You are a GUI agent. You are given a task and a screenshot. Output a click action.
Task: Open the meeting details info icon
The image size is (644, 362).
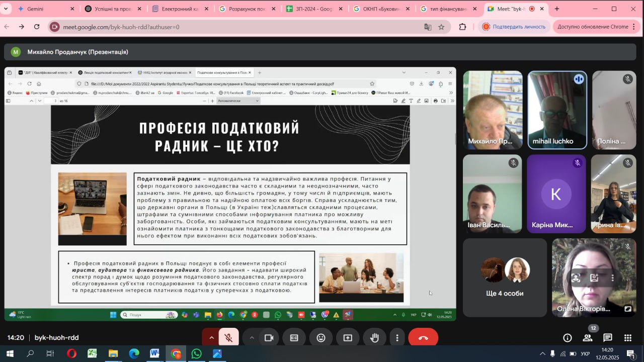(567, 338)
